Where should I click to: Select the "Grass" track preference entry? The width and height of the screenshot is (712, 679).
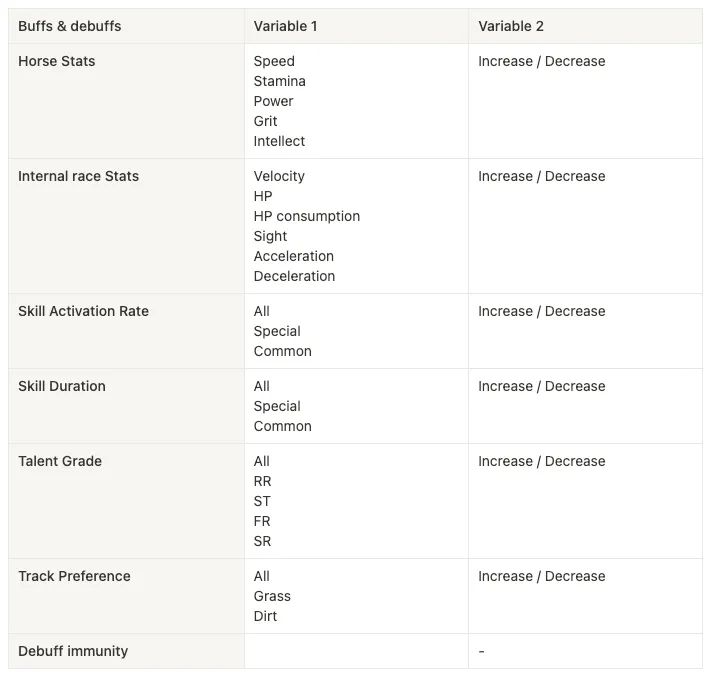[x=272, y=596]
